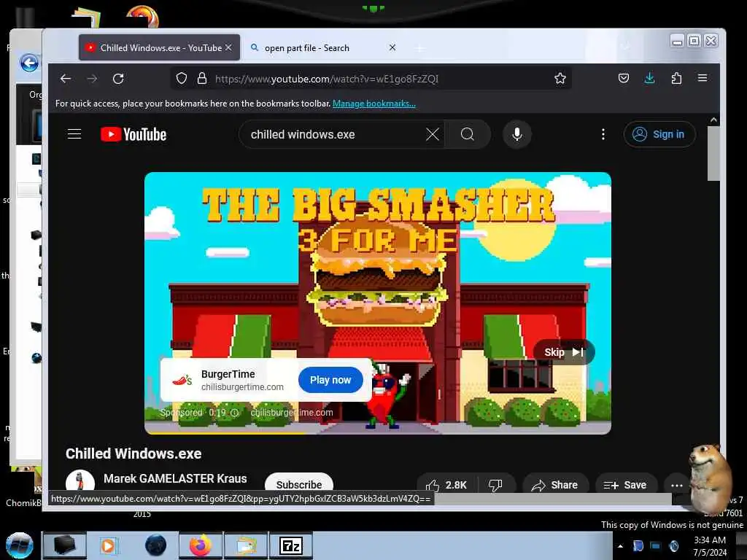Open Marek GAMELASTER Kraus channel avatar
The width and height of the screenshot is (747, 560).
pyautogui.click(x=80, y=481)
